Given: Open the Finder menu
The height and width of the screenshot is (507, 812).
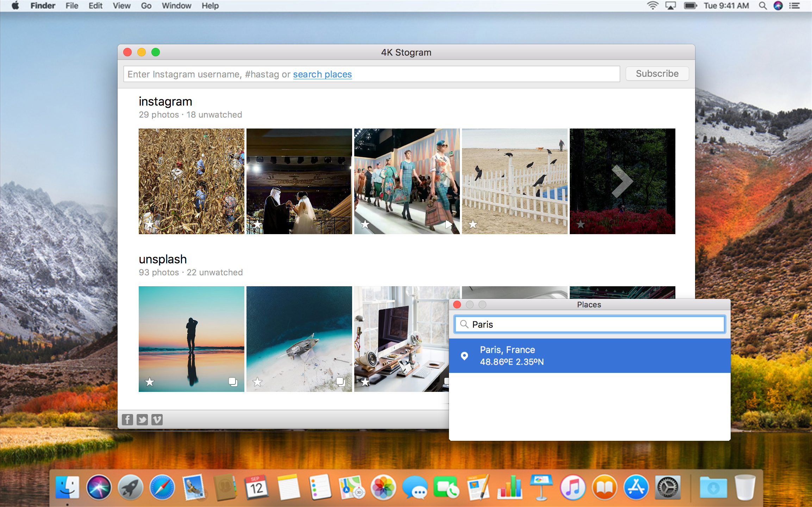Looking at the screenshot, I should tap(43, 6).
